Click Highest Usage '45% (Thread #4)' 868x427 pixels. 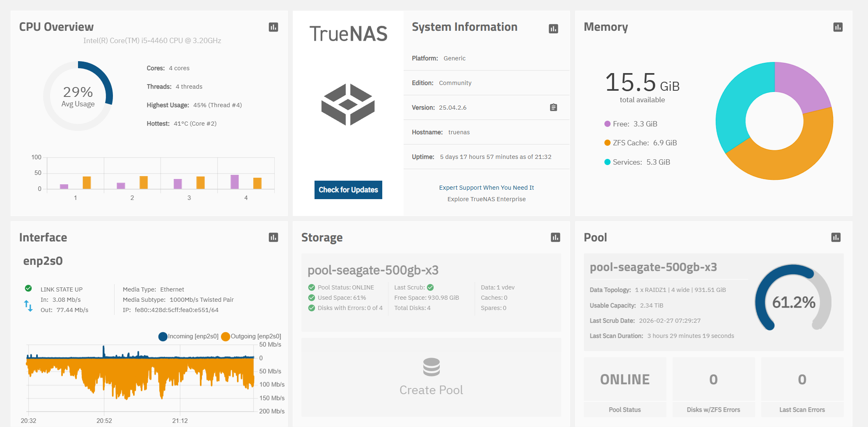[218, 105]
